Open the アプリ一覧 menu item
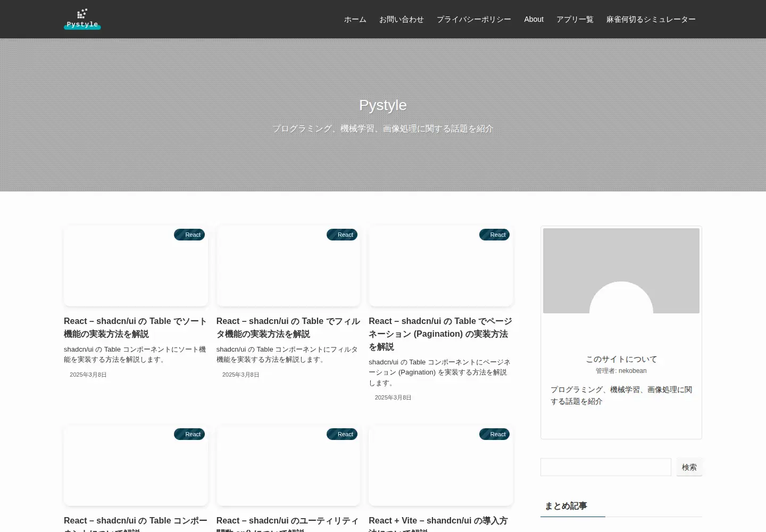 coord(575,19)
